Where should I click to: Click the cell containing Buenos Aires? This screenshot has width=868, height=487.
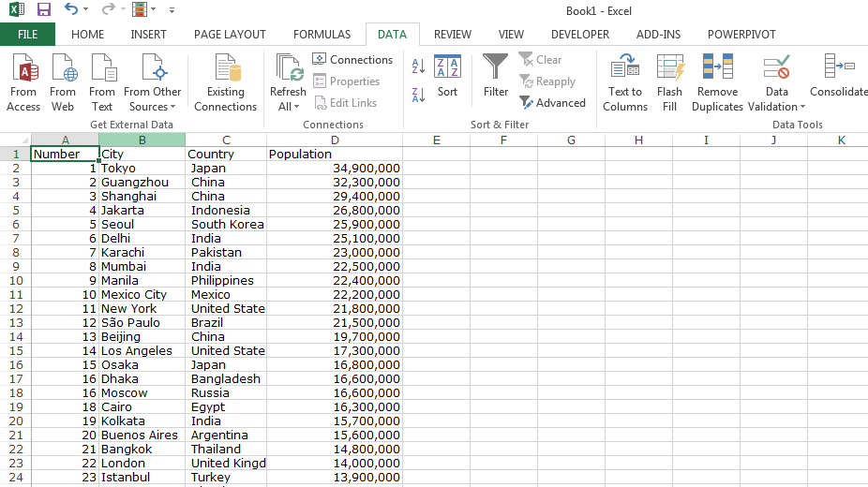click(x=142, y=435)
